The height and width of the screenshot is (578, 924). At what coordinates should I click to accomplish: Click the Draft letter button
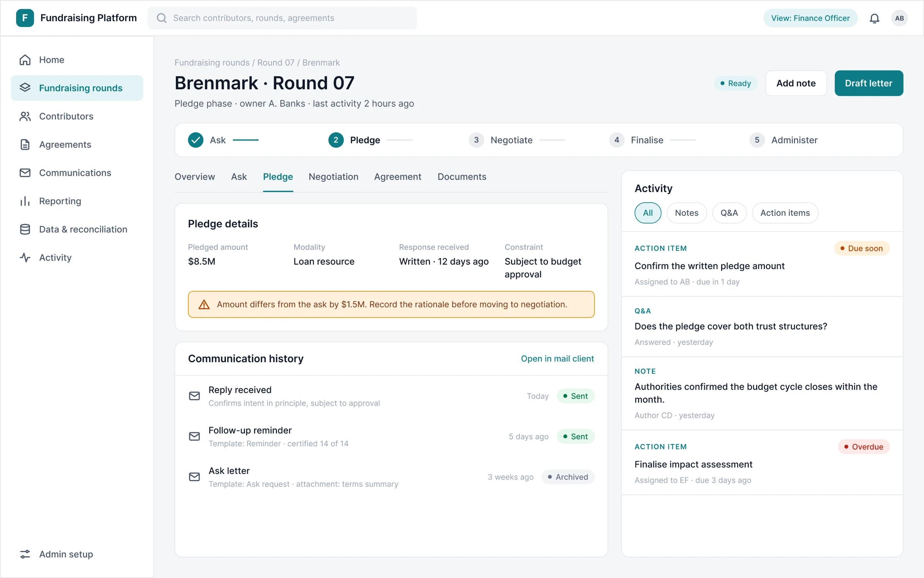(x=869, y=83)
